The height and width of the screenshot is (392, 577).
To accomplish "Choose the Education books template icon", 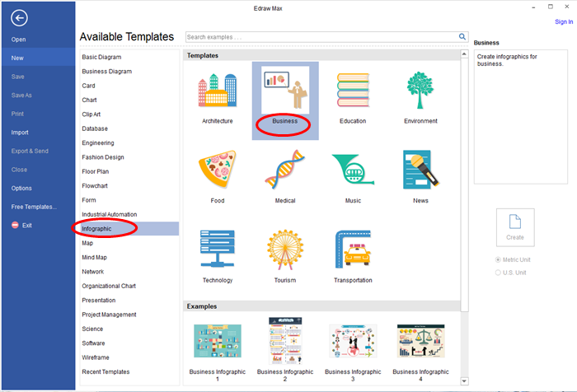I will pyautogui.click(x=353, y=90).
